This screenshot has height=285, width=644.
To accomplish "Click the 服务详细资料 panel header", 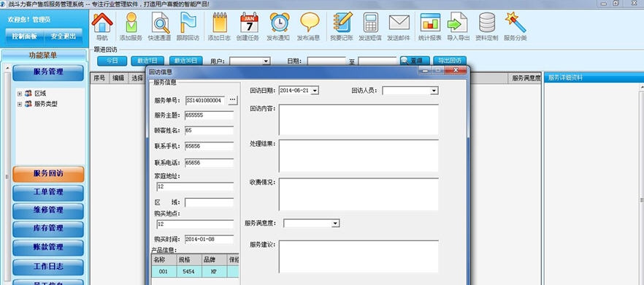I will (594, 77).
